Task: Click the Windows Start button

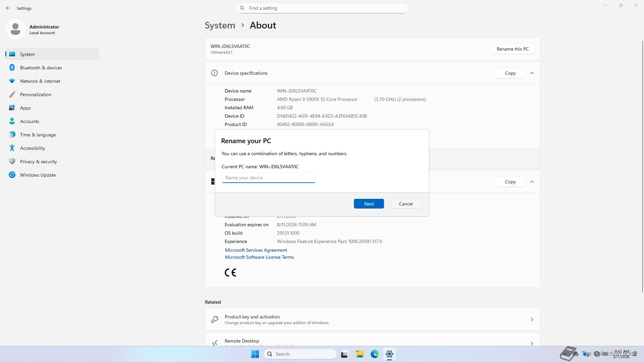Action: [255, 354]
